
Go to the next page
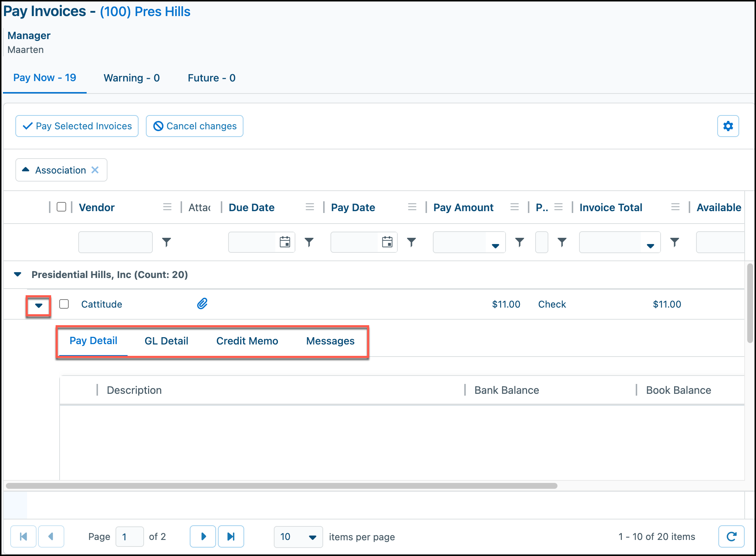[x=203, y=536]
